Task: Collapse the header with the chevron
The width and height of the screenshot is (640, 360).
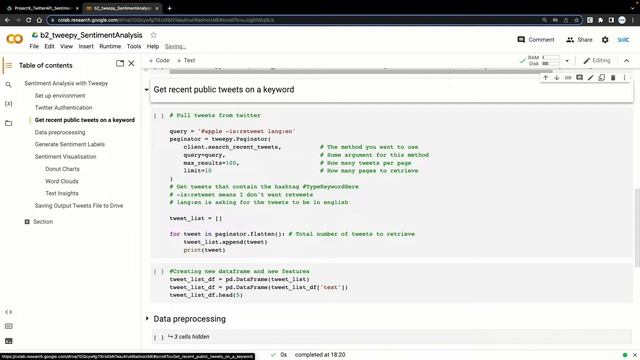Action: tap(627, 61)
